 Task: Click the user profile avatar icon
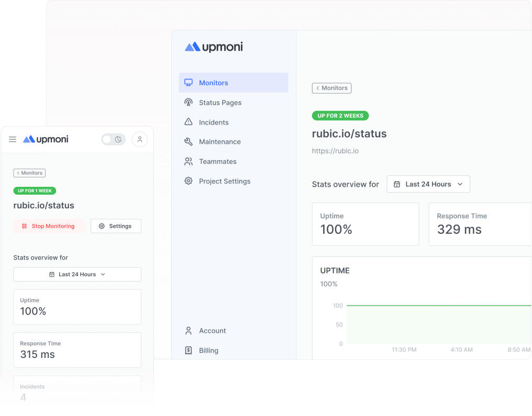(140, 139)
